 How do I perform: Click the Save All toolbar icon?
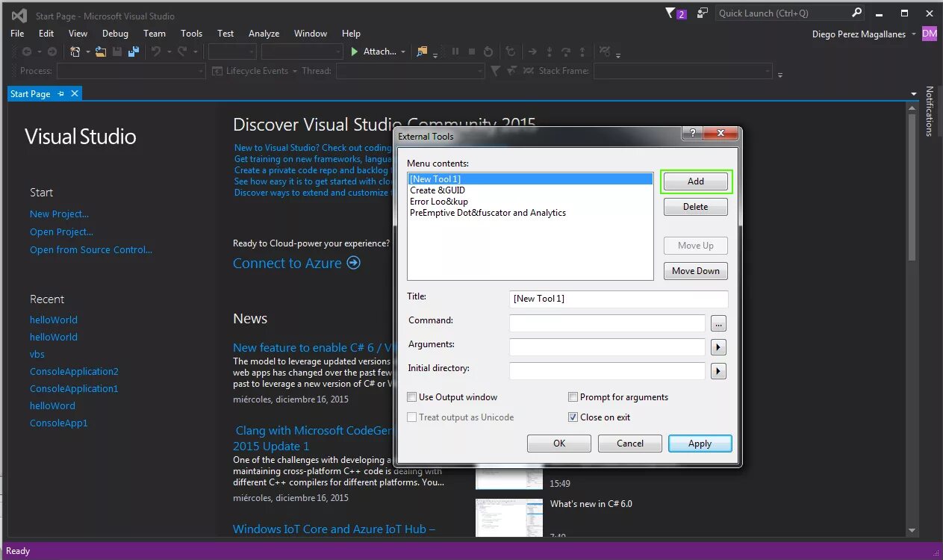point(134,52)
